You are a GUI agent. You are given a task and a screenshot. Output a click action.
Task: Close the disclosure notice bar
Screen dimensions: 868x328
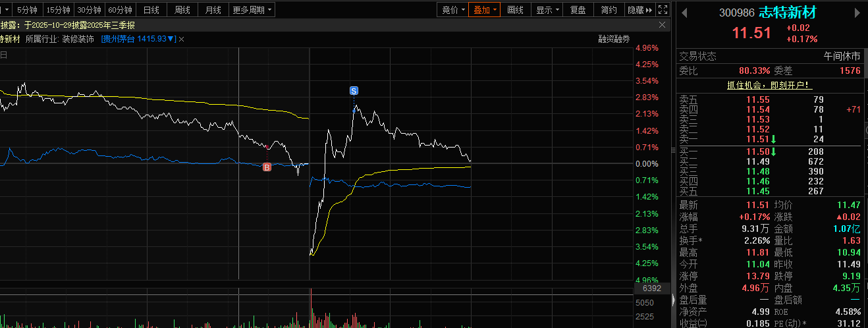(663, 25)
